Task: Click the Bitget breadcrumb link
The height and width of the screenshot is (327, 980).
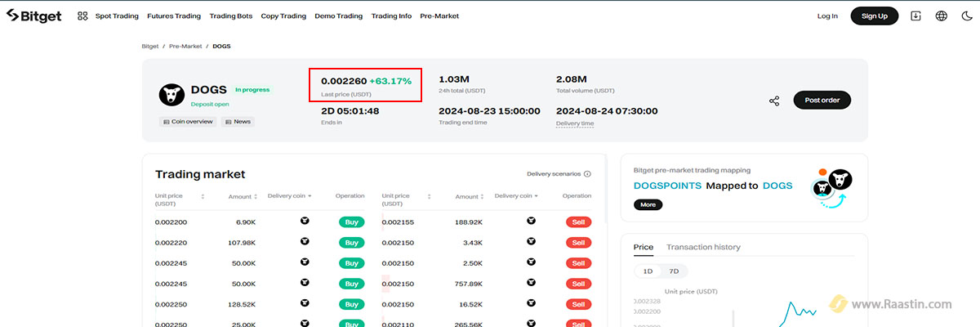Action: click(150, 47)
